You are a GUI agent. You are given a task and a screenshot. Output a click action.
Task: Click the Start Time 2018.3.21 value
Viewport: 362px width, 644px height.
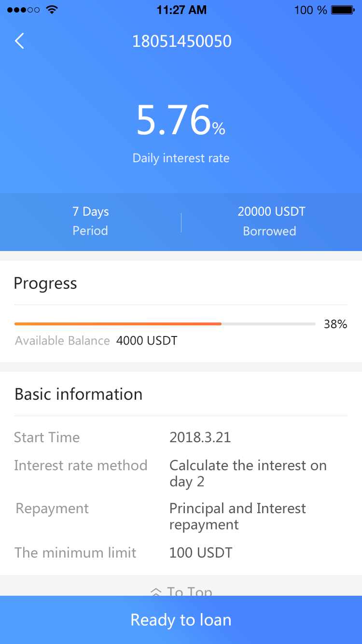200,437
